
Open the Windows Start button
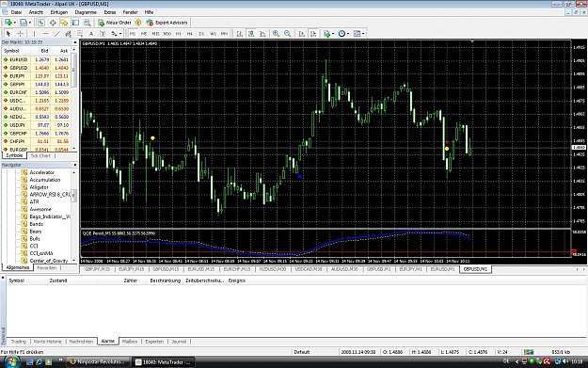click(x=11, y=361)
